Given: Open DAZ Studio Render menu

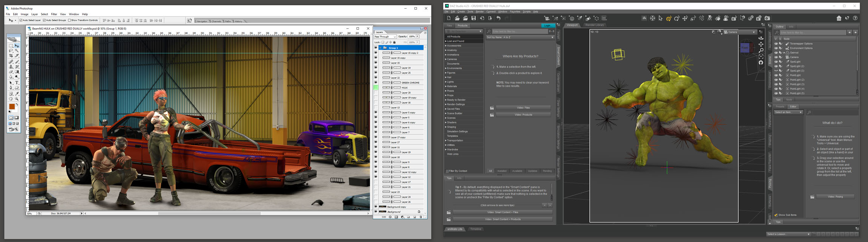Looking at the screenshot, I should point(480,12).
